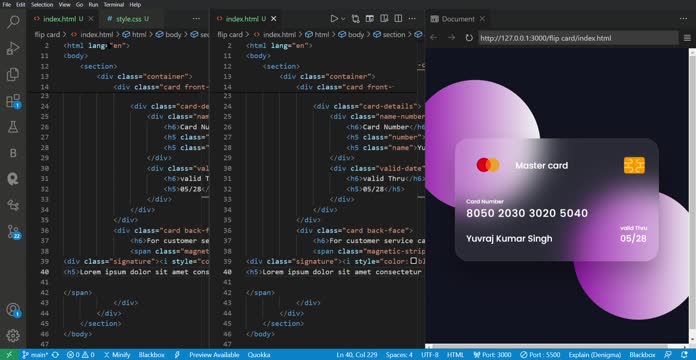The height and width of the screenshot is (360, 696).
Task: Click errors and warnings count in status bar
Action: (80, 355)
